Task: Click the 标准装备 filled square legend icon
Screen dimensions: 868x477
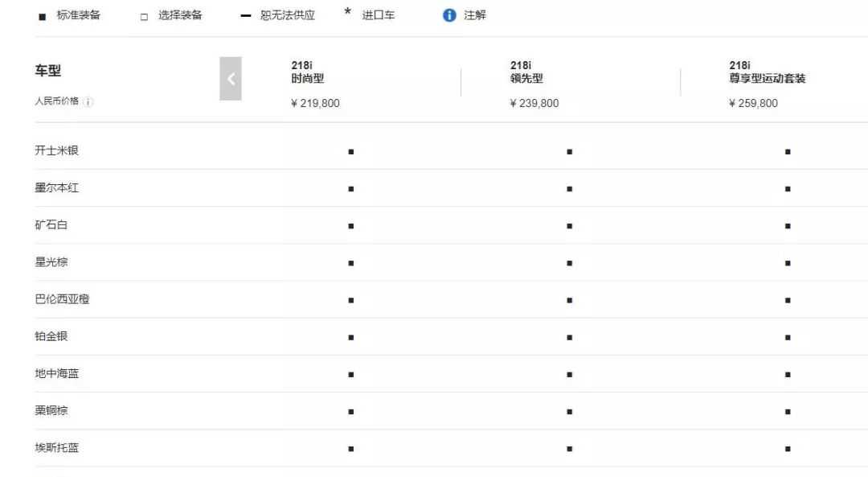Action: click(42, 17)
